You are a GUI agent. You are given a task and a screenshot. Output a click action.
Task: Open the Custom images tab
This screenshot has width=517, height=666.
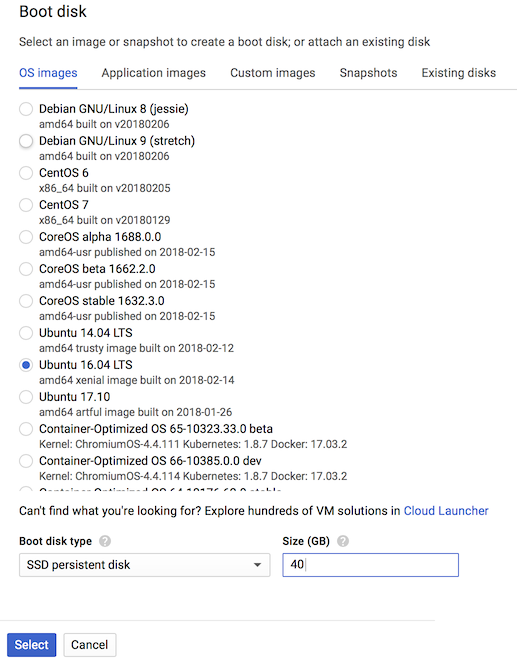pyautogui.click(x=273, y=73)
